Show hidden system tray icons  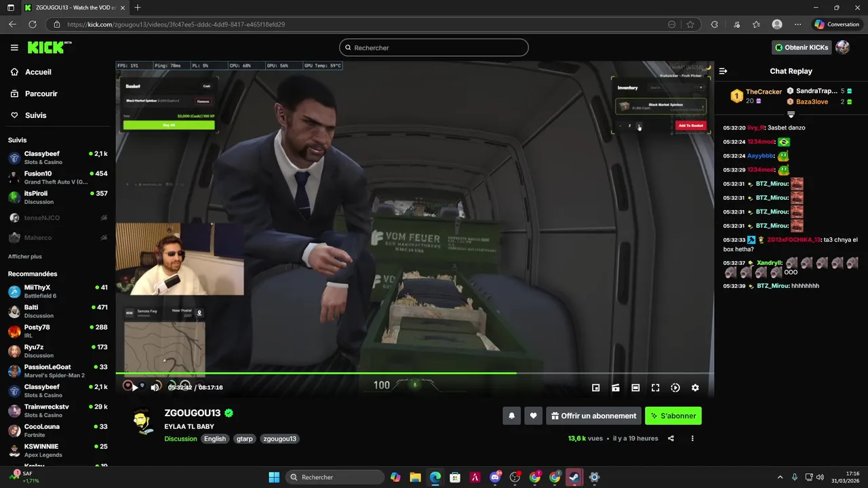click(780, 477)
